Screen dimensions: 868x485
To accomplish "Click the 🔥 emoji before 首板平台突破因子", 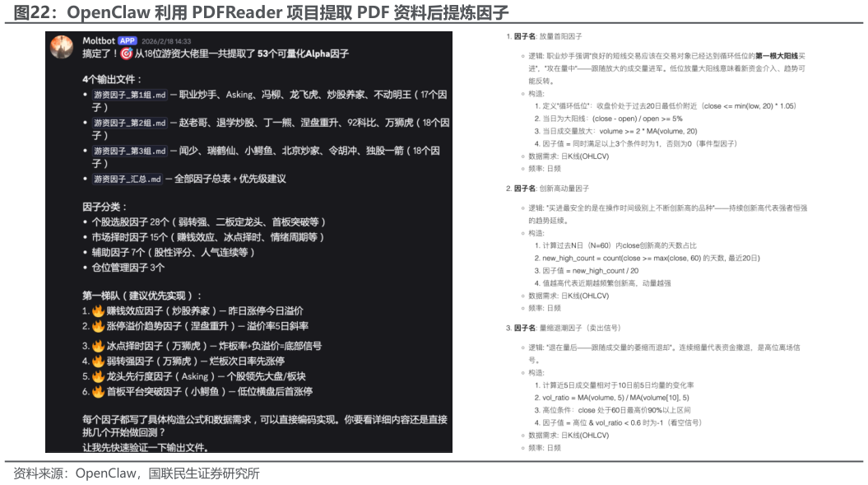I will click(96, 389).
